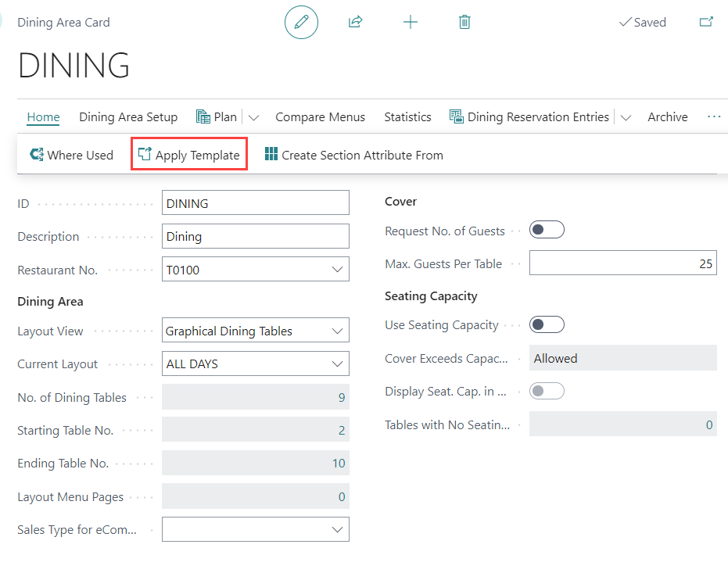Click Create Section Attribute From

[354, 155]
